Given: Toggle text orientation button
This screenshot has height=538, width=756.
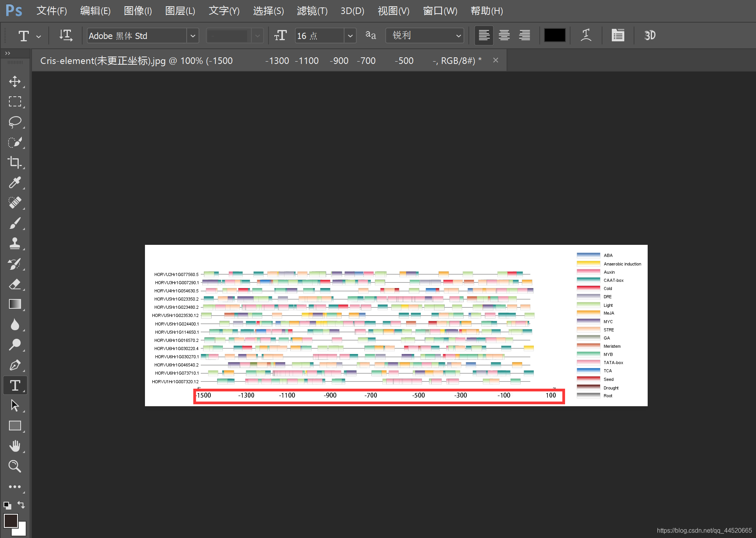Looking at the screenshot, I should pos(65,35).
